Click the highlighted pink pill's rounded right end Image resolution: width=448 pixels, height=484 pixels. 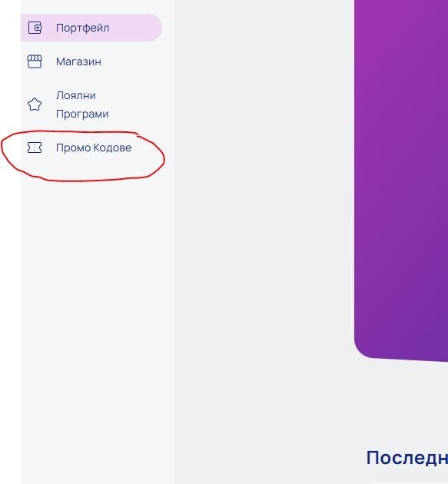tap(154, 28)
